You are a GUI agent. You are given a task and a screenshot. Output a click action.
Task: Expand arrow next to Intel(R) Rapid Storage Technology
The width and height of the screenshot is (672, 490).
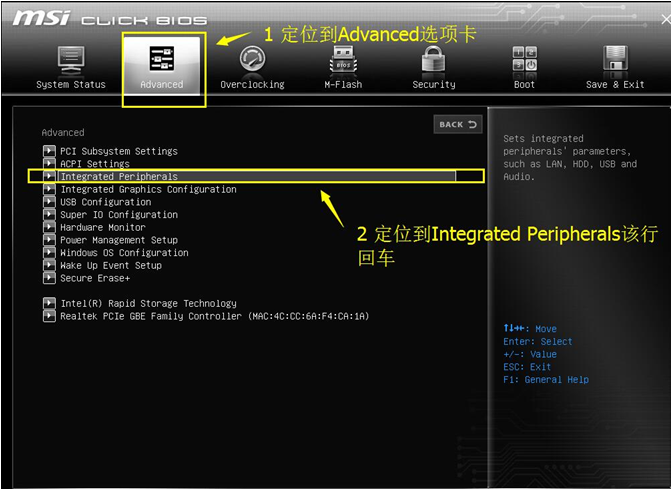pyautogui.click(x=49, y=303)
